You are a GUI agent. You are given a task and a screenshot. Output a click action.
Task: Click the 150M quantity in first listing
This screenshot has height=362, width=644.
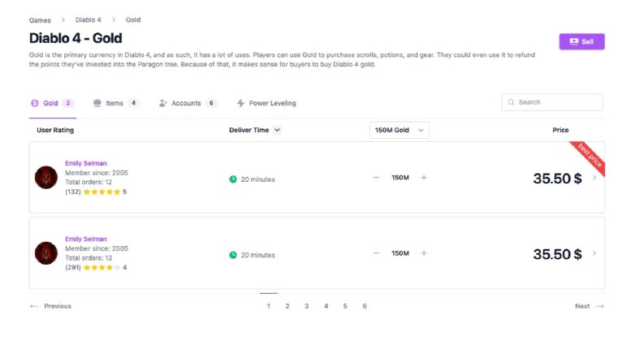(x=400, y=178)
